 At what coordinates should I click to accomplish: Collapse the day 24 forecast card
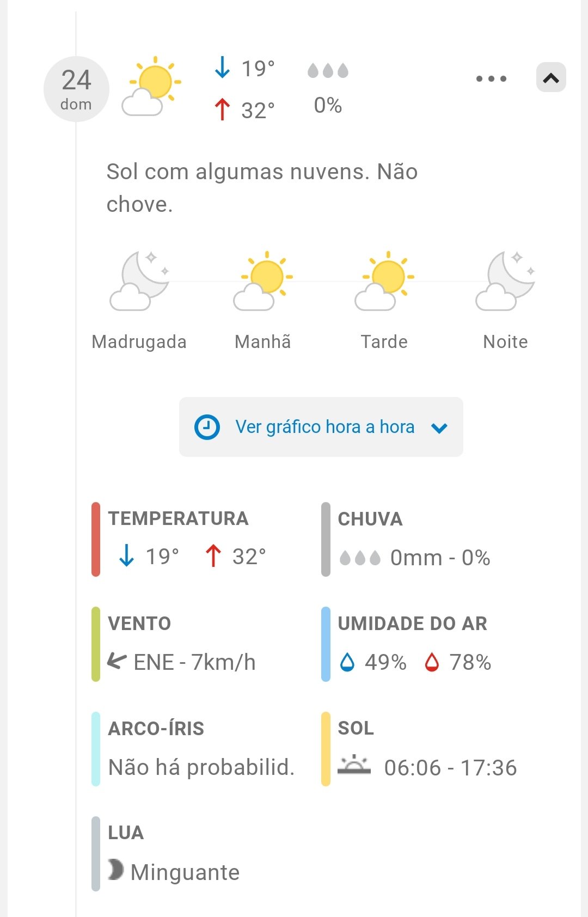tap(551, 78)
